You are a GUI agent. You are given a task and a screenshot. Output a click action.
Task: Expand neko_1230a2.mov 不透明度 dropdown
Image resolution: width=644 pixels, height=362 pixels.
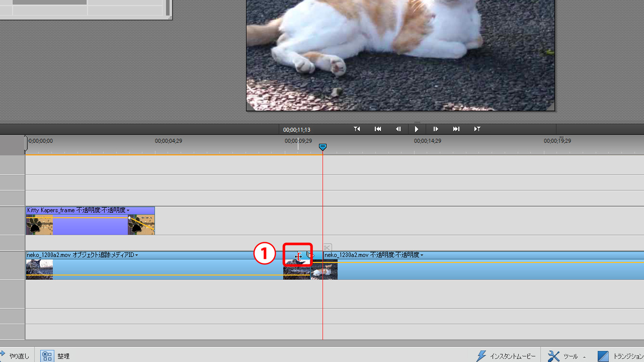point(422,255)
